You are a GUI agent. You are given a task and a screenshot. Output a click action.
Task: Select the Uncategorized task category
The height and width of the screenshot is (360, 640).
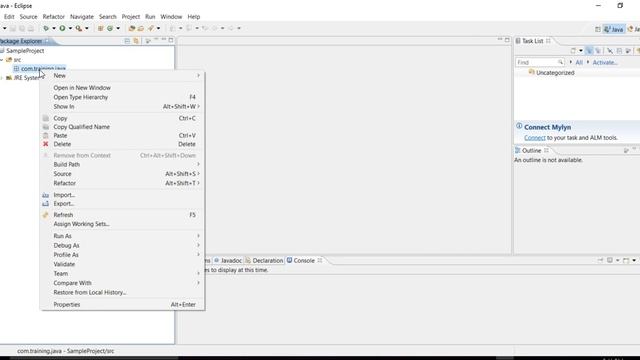pos(555,73)
